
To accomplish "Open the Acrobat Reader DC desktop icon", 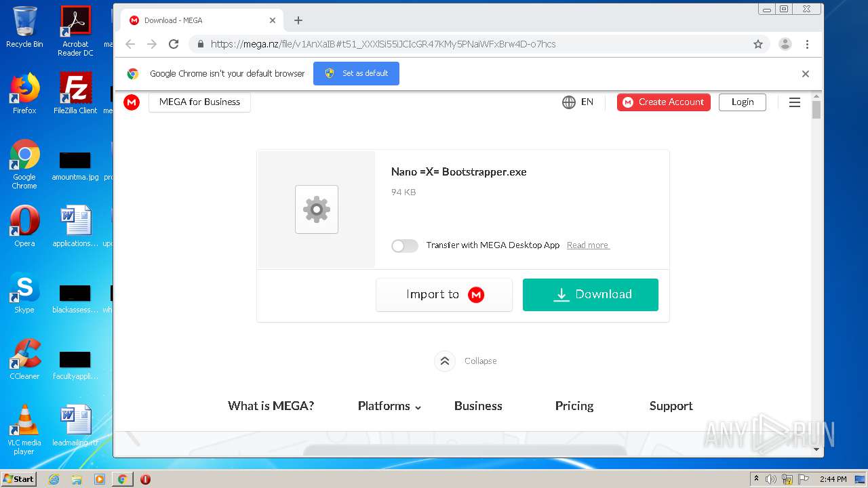I will [x=75, y=30].
